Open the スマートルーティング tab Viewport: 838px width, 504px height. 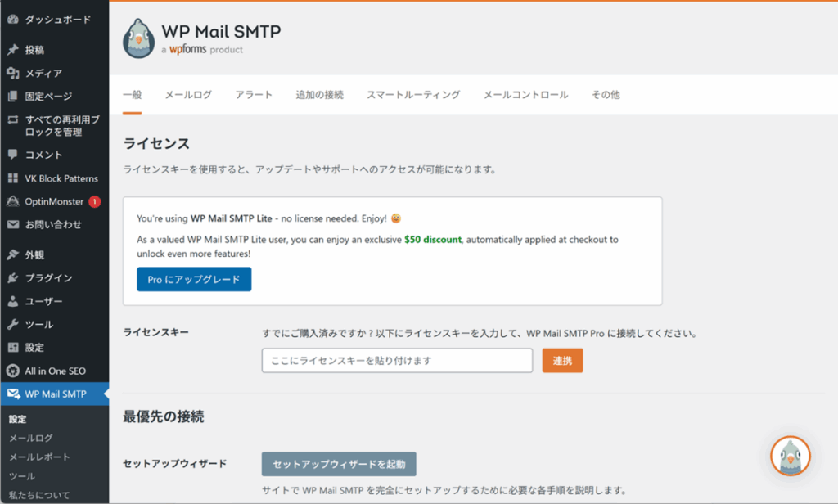tap(413, 95)
